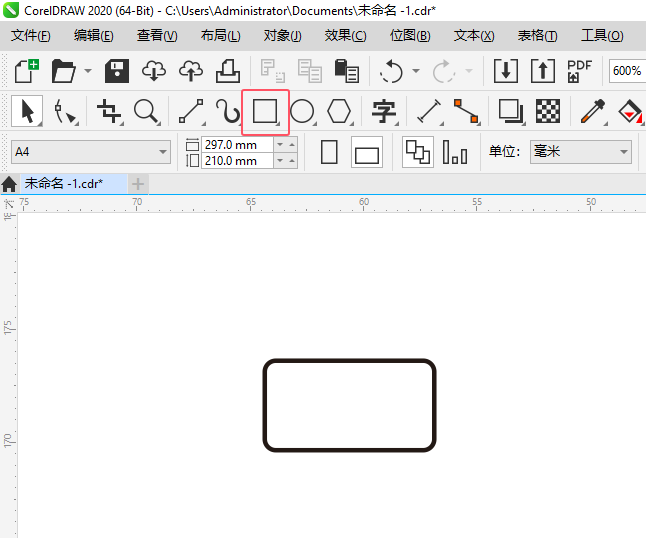The height and width of the screenshot is (538, 646).
Task: Select the Ellipse tool
Action: pyautogui.click(x=302, y=111)
